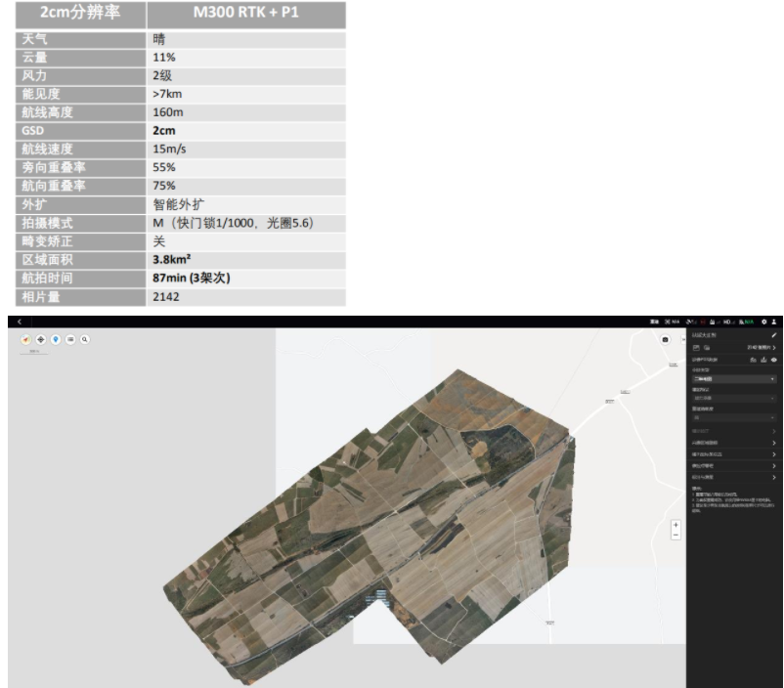The image size is (784, 688).
Task: Click the red battery status icon
Action: click(703, 322)
